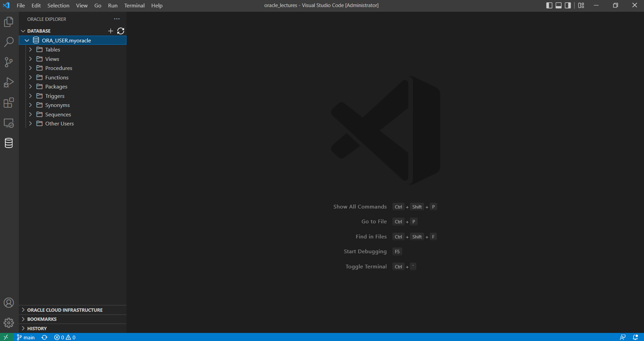Open the View menu
This screenshot has width=644, height=341.
[82, 5]
